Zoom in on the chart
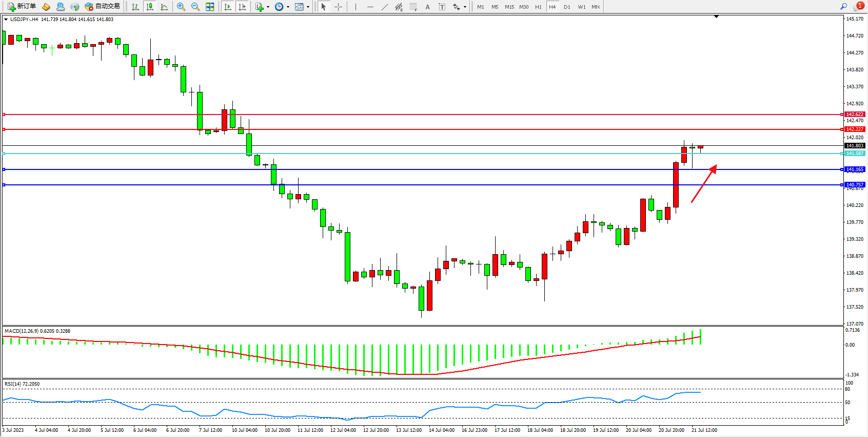This screenshot has width=868, height=437. pos(181,7)
